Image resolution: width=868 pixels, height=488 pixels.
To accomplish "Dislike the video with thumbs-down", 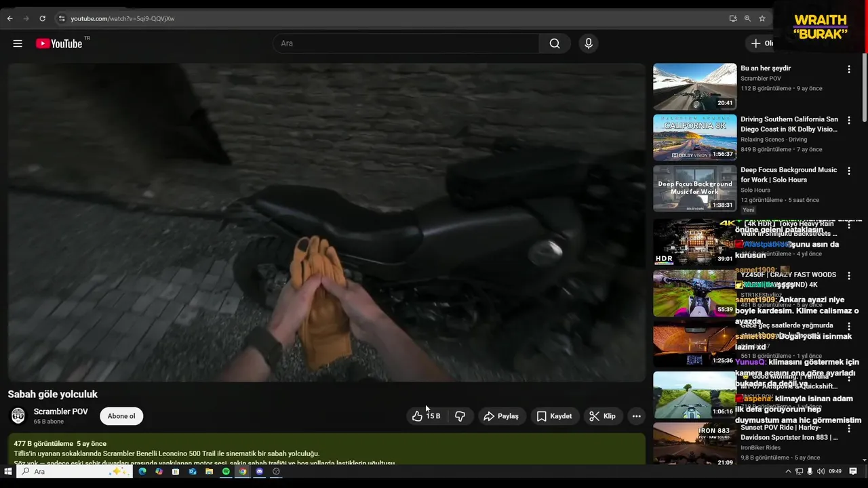I will click(460, 416).
